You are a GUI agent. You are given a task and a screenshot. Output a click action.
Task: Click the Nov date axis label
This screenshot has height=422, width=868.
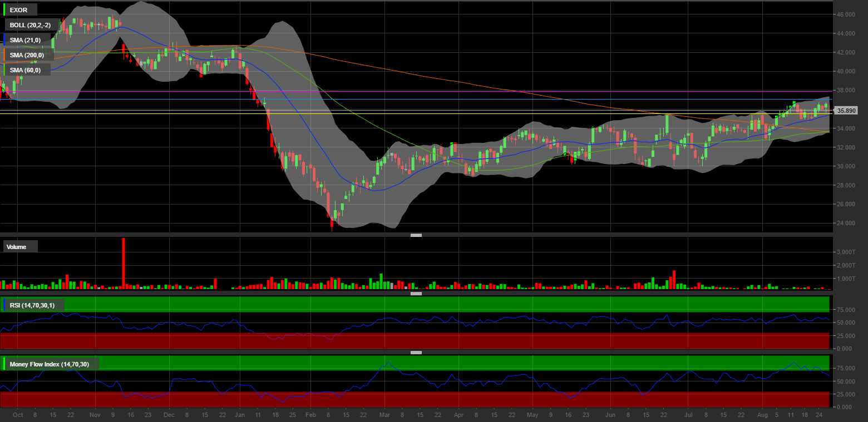click(95, 415)
